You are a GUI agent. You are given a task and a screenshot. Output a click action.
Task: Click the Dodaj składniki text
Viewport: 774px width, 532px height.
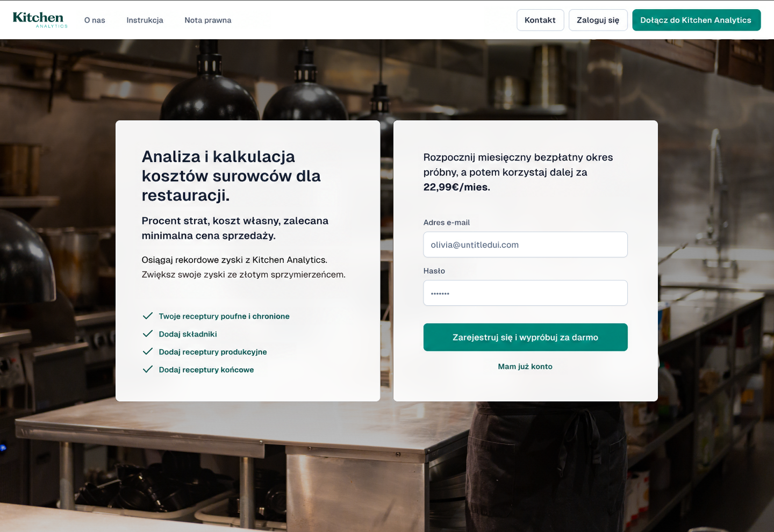point(188,334)
